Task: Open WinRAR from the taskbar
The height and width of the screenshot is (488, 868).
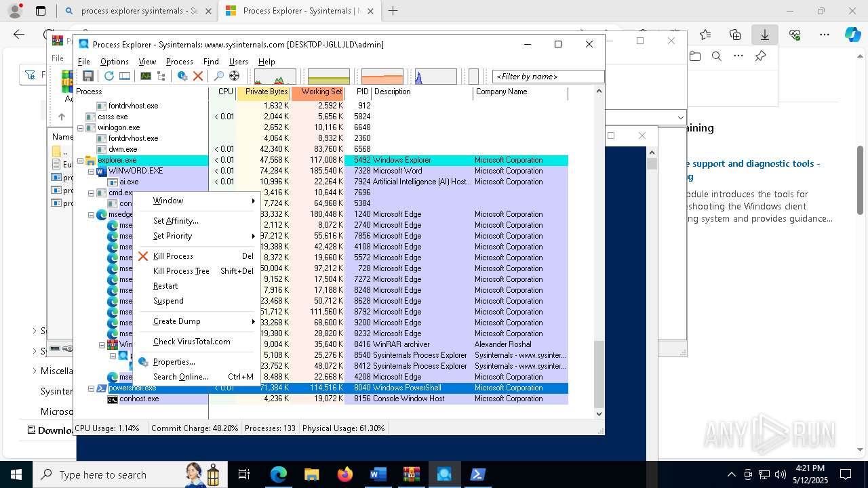Action: coord(411,474)
